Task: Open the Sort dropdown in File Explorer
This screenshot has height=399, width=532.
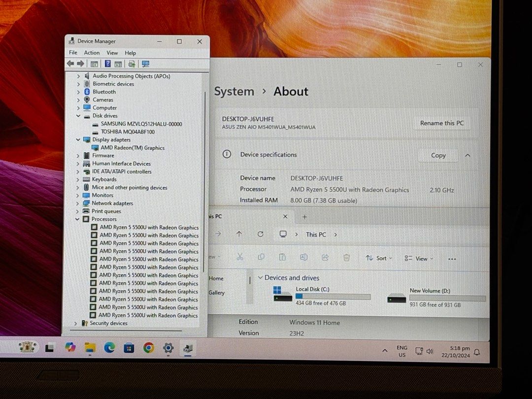Action: click(378, 258)
